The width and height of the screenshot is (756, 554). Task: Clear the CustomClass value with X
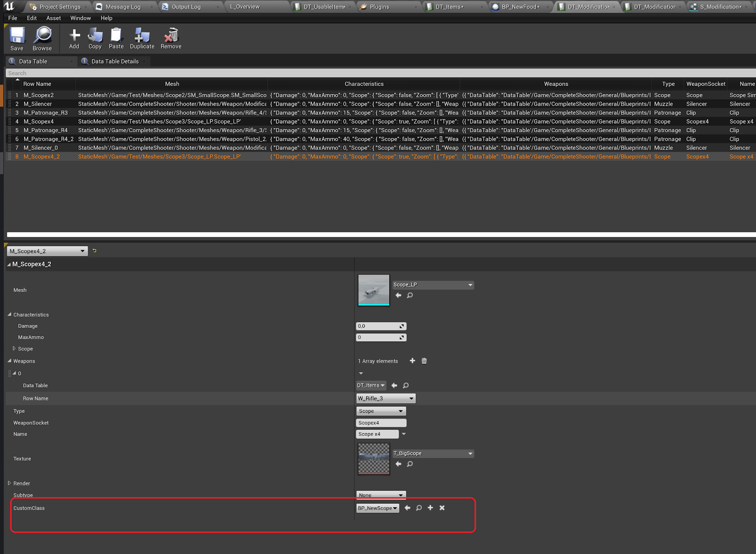click(442, 508)
